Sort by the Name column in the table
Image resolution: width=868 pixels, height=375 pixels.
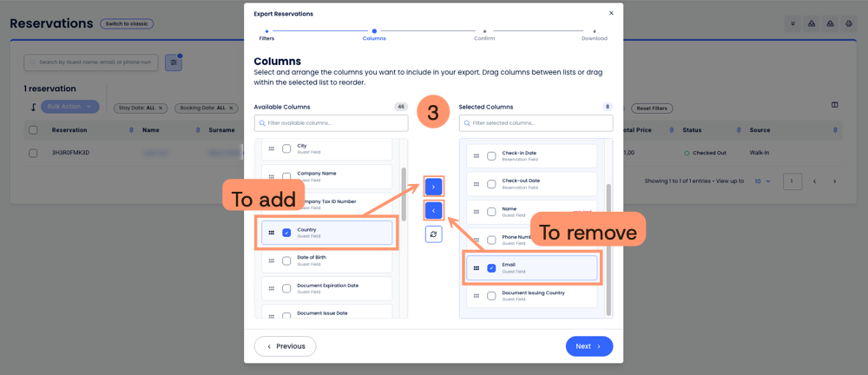[198, 130]
